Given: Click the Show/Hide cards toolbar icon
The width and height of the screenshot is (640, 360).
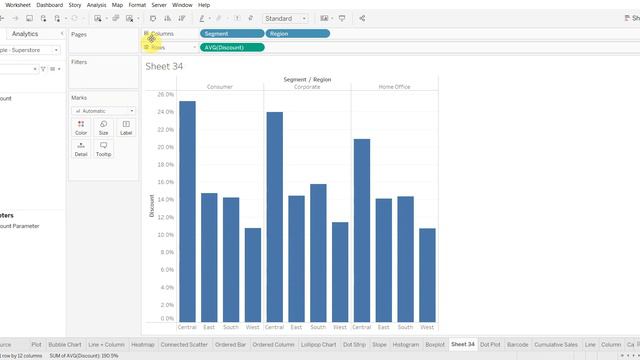Looking at the screenshot, I should [324, 18].
